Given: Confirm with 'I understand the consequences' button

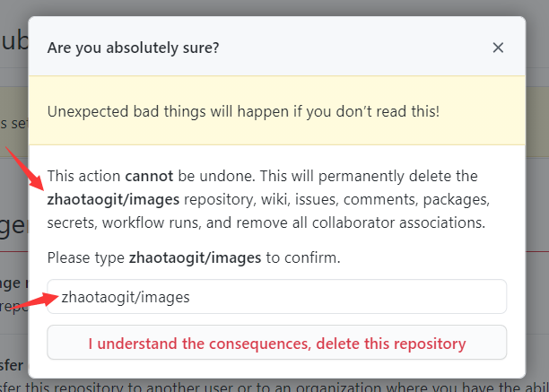Looking at the screenshot, I should [276, 343].
